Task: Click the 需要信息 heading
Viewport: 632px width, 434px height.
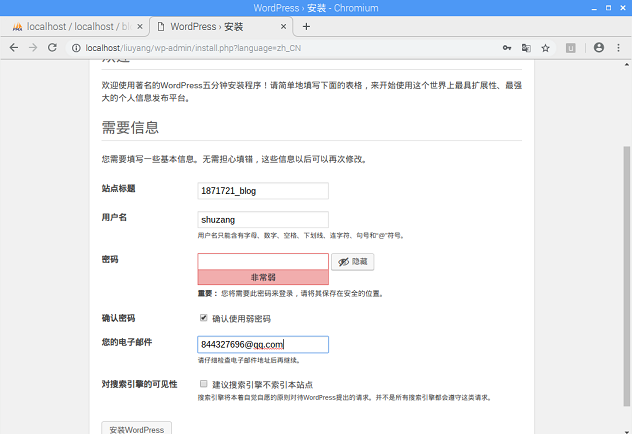Action: tap(130, 127)
